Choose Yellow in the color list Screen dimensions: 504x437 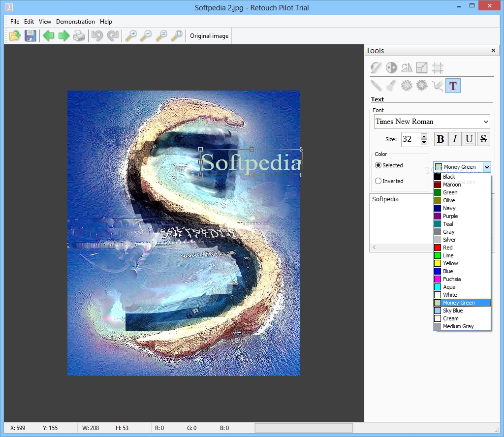(462, 263)
